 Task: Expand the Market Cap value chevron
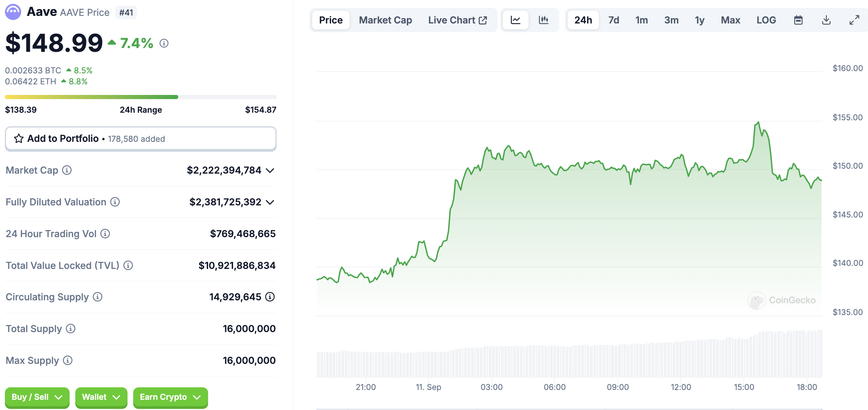click(270, 171)
